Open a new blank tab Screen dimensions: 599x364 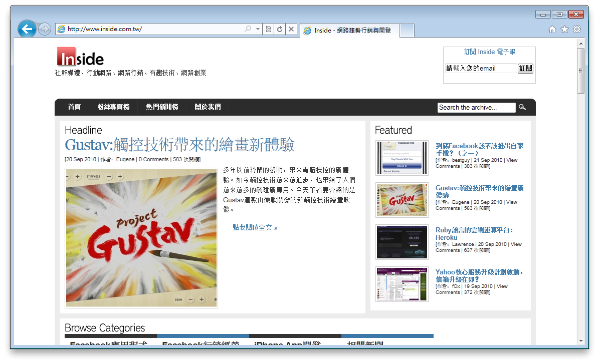(407, 31)
